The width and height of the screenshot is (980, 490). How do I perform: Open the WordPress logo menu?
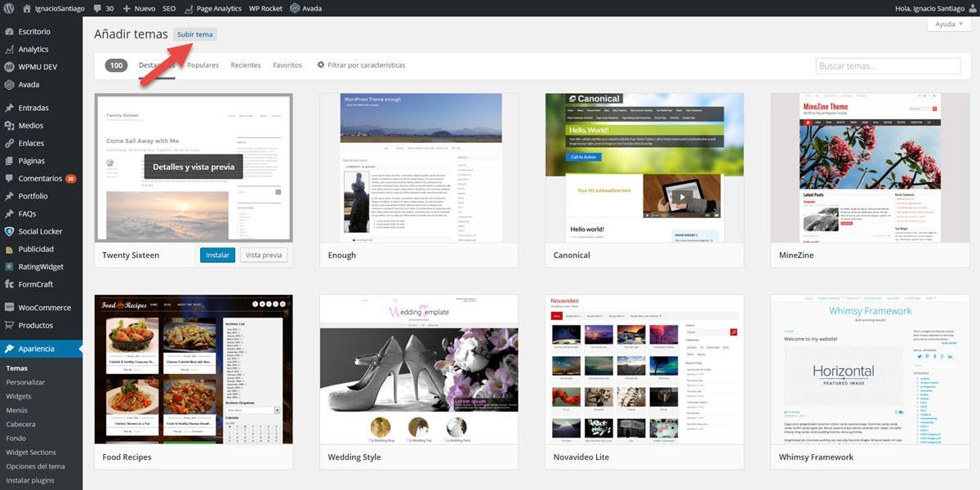coord(9,8)
